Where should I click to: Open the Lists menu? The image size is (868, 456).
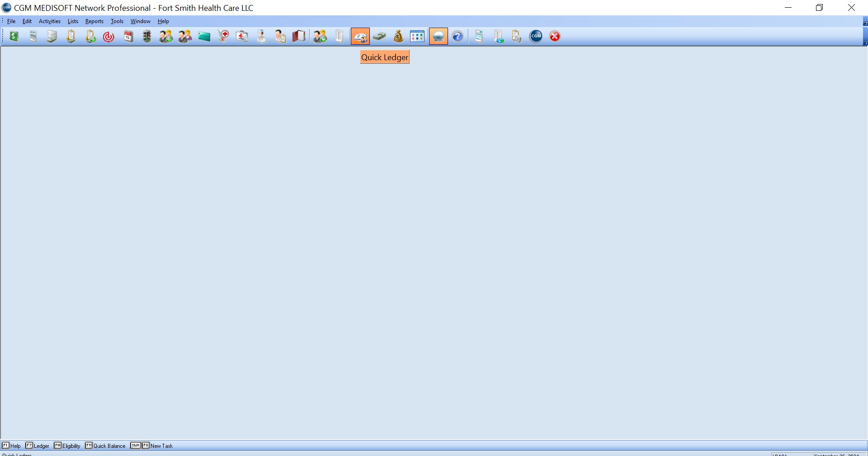click(73, 21)
